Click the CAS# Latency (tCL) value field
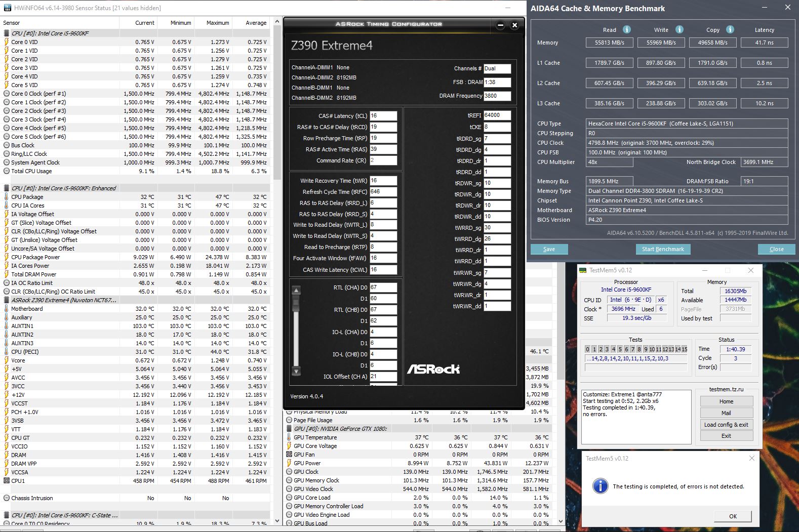 point(383,115)
